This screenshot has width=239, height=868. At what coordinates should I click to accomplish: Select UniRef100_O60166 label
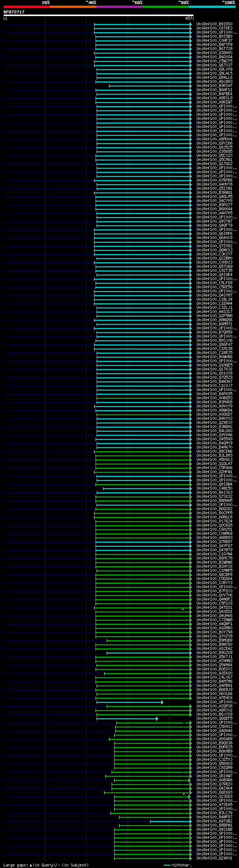pyautogui.click(x=214, y=694)
